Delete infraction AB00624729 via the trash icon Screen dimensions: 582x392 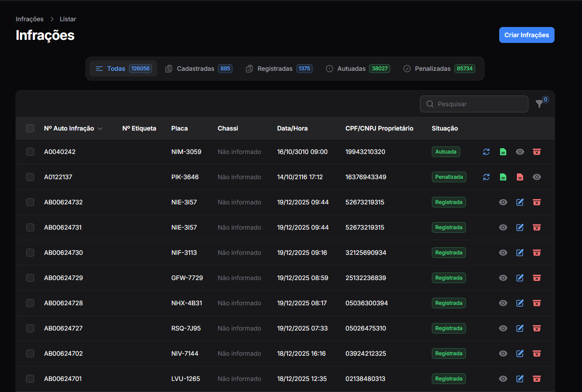click(x=537, y=278)
